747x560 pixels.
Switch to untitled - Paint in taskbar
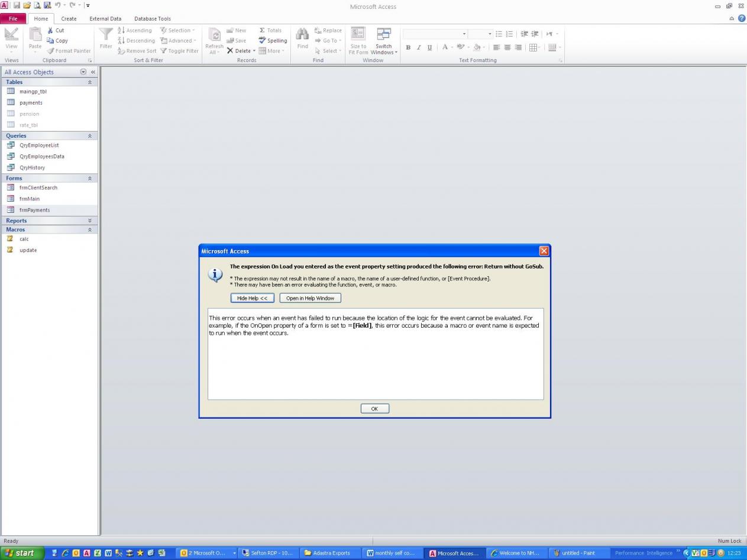click(x=578, y=553)
